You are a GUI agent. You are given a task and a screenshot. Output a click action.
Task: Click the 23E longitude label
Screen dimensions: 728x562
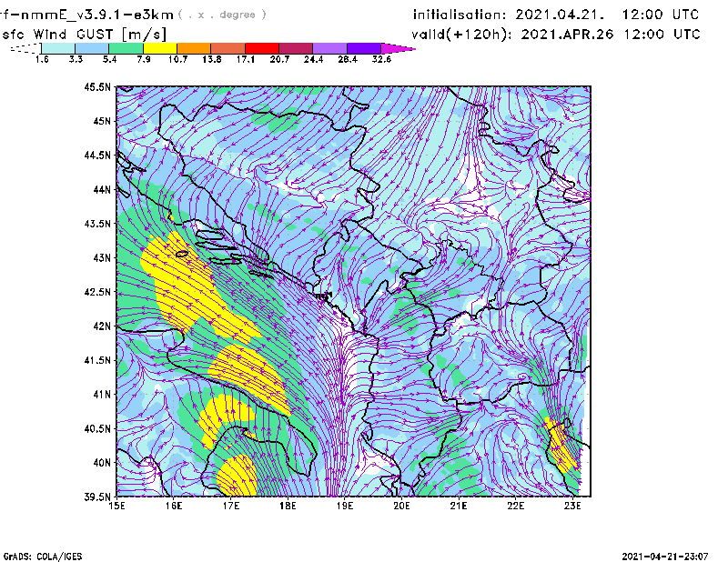[572, 506]
